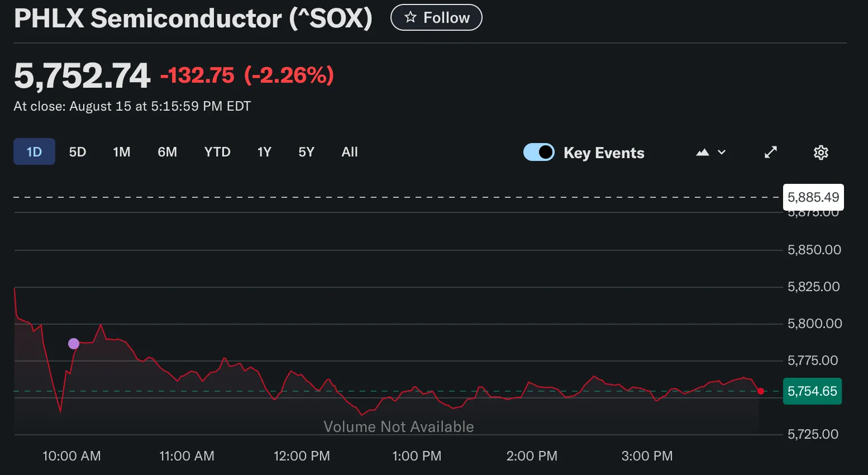Open the chart settings gear
868x475 pixels.
(821, 152)
